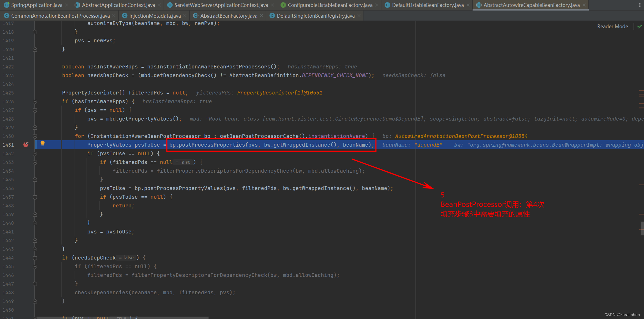Image resolution: width=644 pixels, height=319 pixels.
Task: Click the vertical scrollbar thumb
Action: click(642, 228)
